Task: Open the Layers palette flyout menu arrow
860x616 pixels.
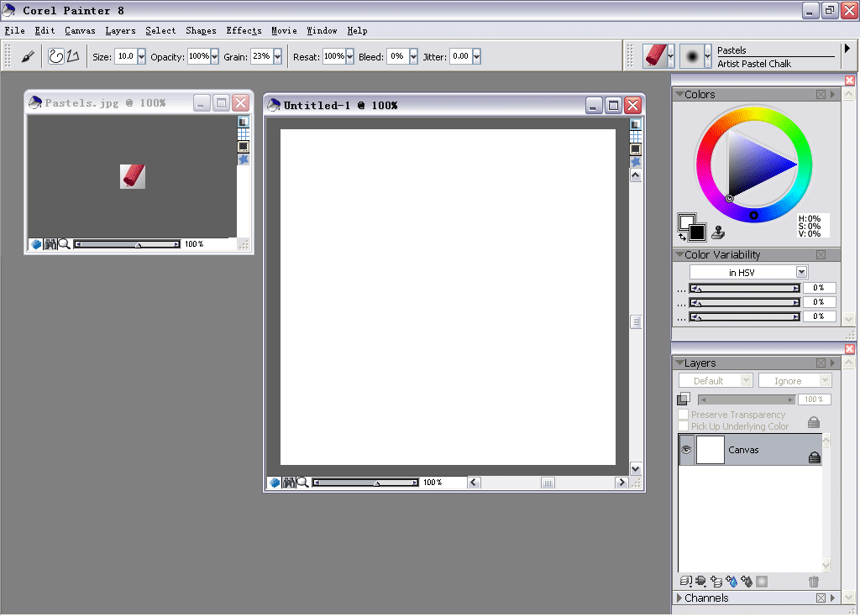Action: pos(832,363)
